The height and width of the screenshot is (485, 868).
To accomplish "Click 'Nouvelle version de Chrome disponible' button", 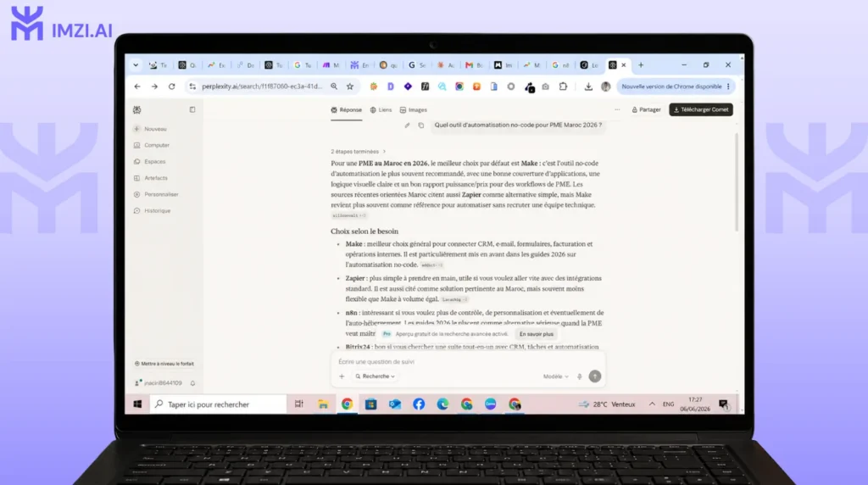I will [x=675, y=86].
